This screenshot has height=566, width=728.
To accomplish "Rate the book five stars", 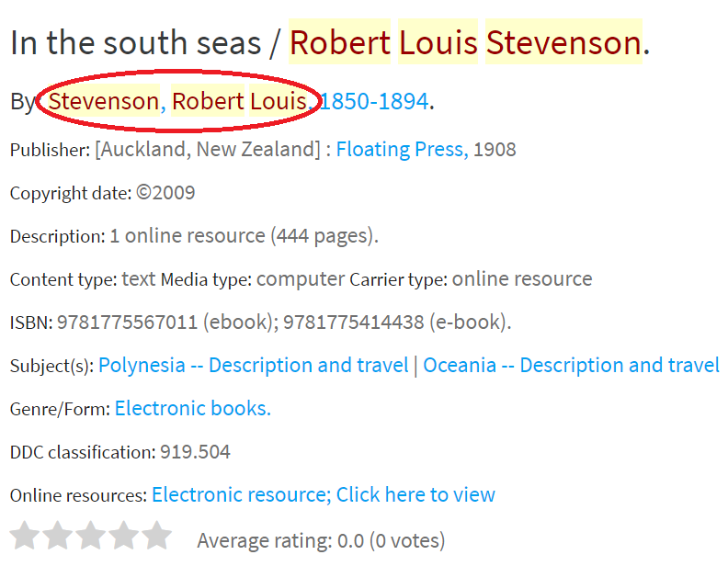I will click(x=157, y=536).
